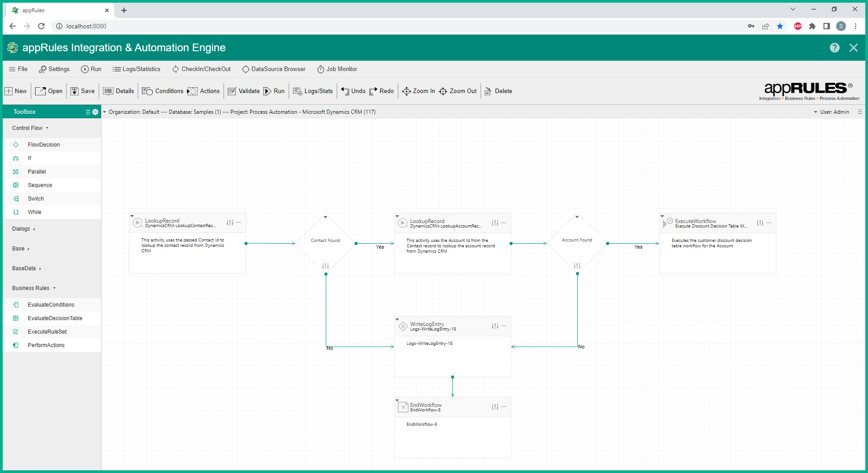Open the User: Admin dropdown
This screenshot has width=868, height=473.
tap(831, 112)
